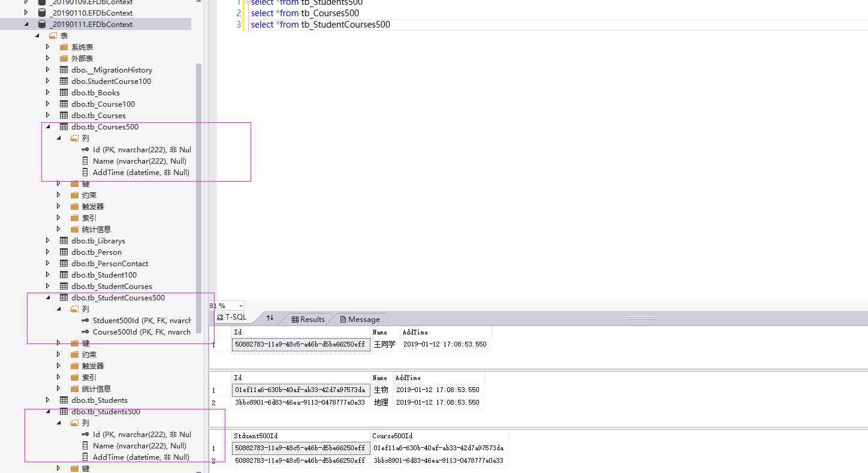Image resolution: width=868 pixels, height=473 pixels.
Task: Click the Course500Id column header in results
Action: (x=439, y=436)
